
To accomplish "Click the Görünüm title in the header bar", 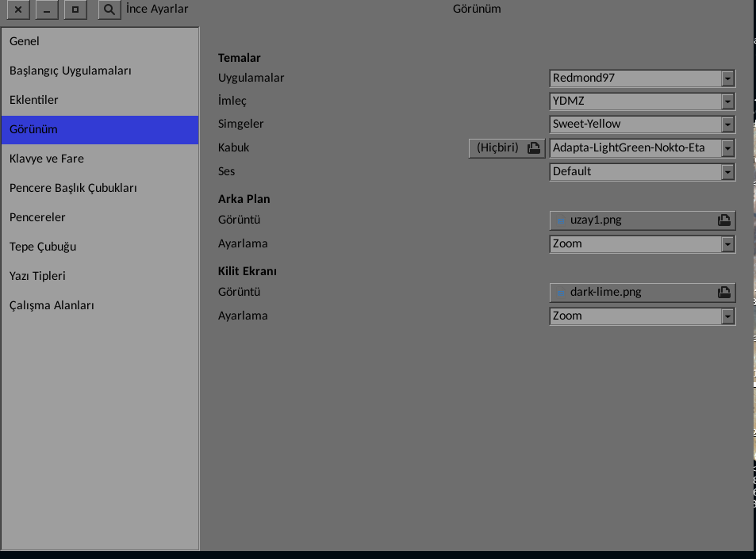I will pyautogui.click(x=477, y=10).
